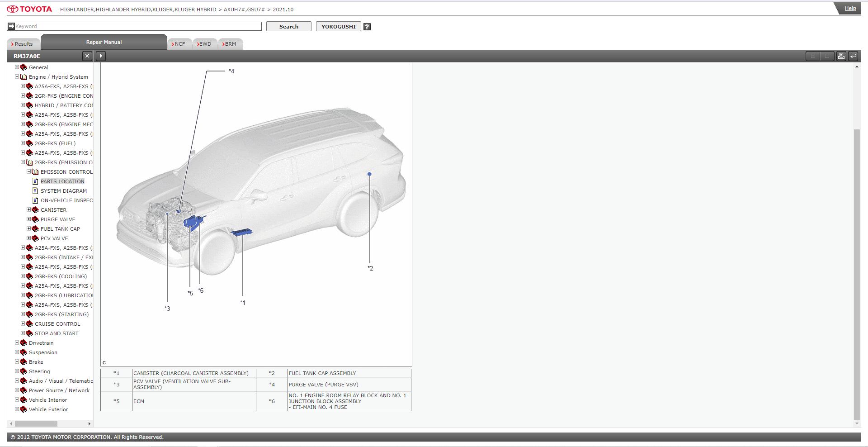This screenshot has width=868, height=447.
Task: Switch to the Results tab
Action: [x=24, y=44]
